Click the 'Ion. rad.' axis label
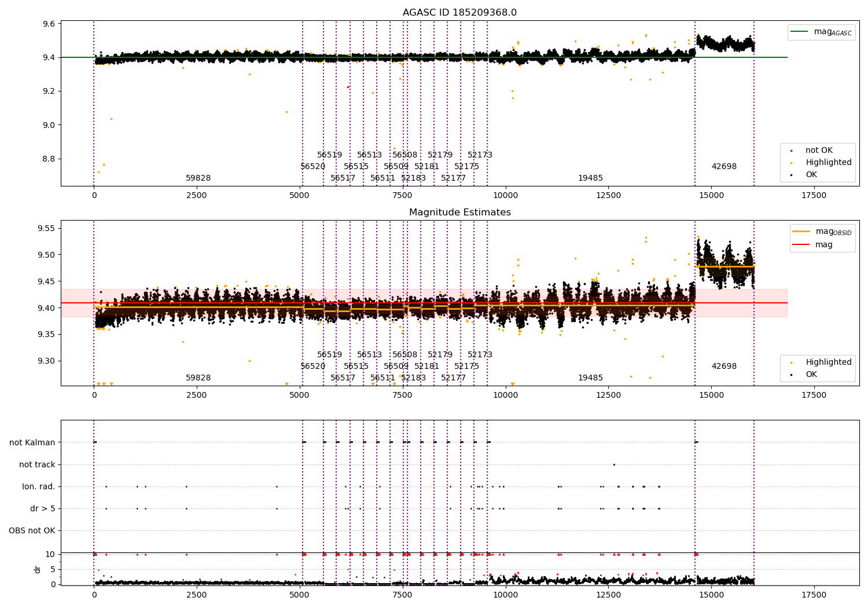868x608 pixels. [39, 486]
